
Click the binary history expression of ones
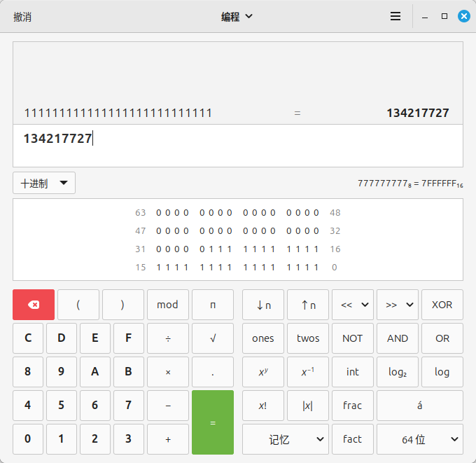[x=118, y=113]
